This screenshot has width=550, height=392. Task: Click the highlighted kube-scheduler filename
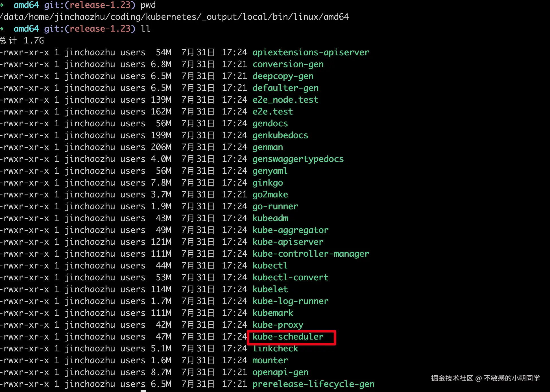point(288,337)
